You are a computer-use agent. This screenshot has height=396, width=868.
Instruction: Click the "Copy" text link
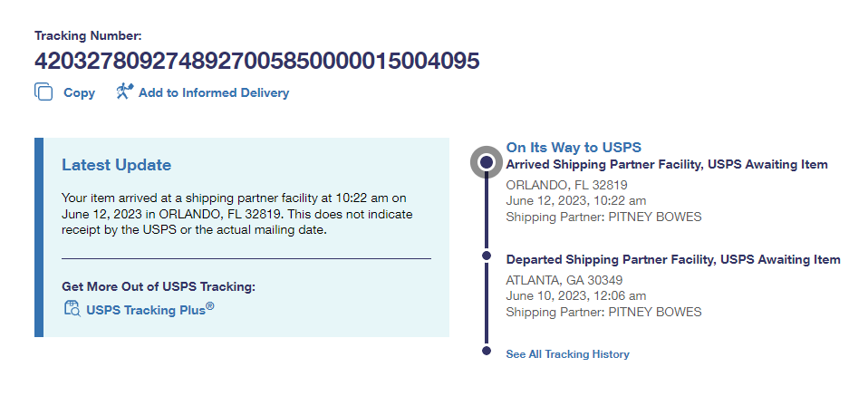(x=79, y=92)
